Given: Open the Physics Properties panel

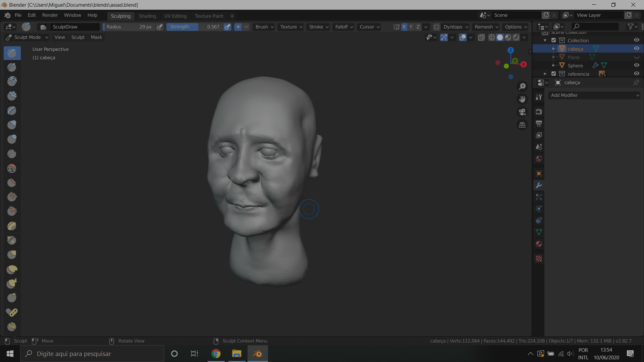Looking at the screenshot, I should tap(539, 208).
